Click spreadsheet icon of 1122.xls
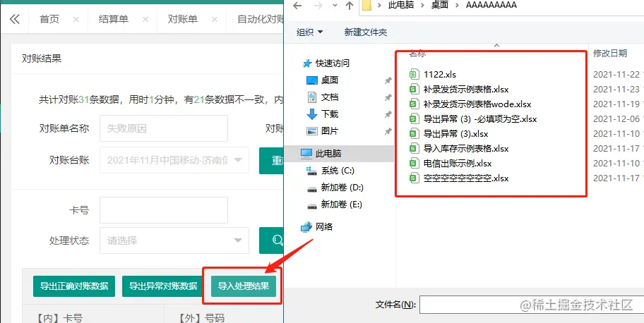644x323 pixels. point(413,74)
